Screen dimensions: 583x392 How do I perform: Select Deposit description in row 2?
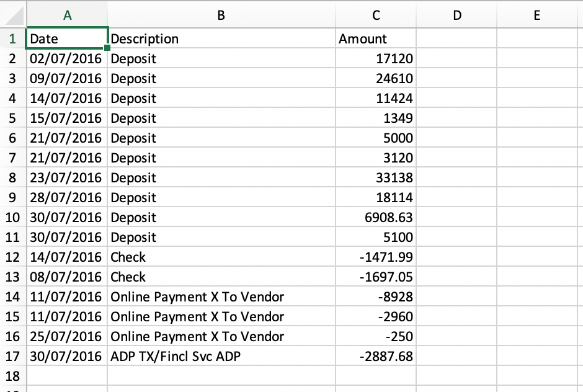[221, 58]
